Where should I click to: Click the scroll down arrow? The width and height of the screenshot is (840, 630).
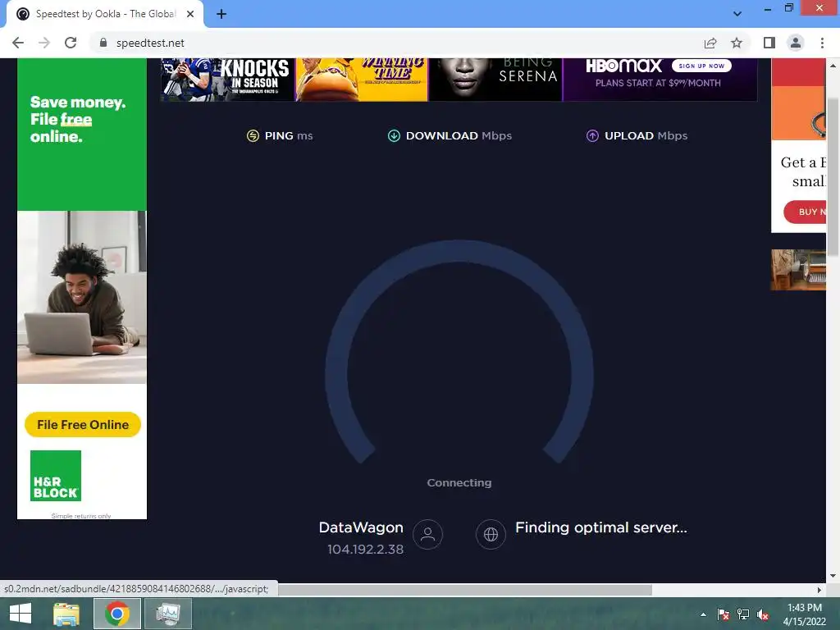[833, 576]
